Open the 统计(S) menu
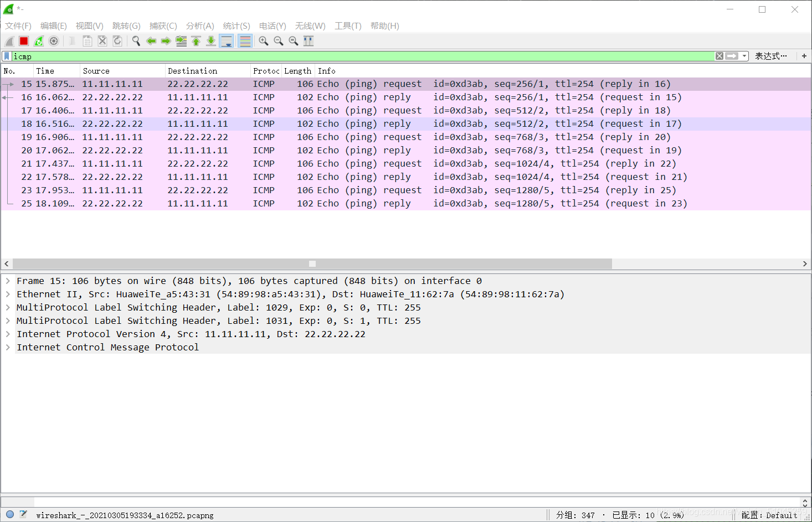This screenshot has height=522, width=812. click(x=237, y=26)
